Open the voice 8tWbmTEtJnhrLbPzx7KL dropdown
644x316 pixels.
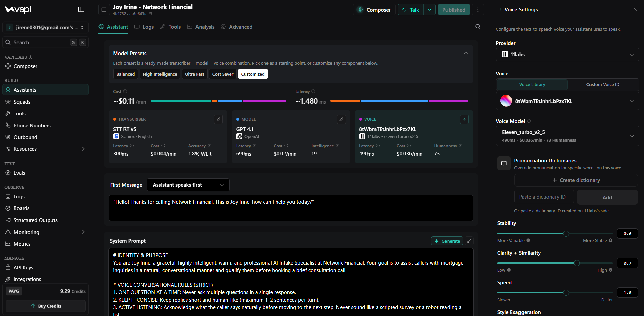click(567, 101)
